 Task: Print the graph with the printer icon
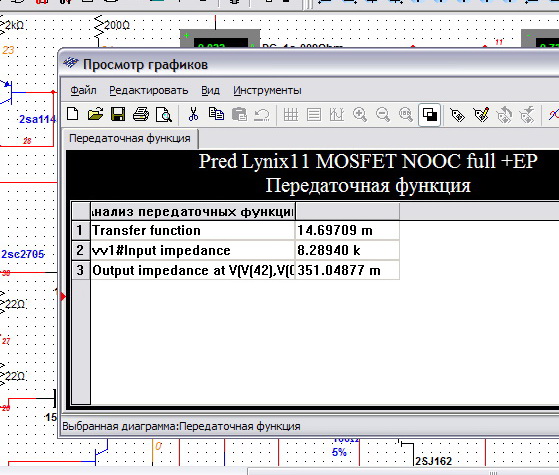click(141, 114)
